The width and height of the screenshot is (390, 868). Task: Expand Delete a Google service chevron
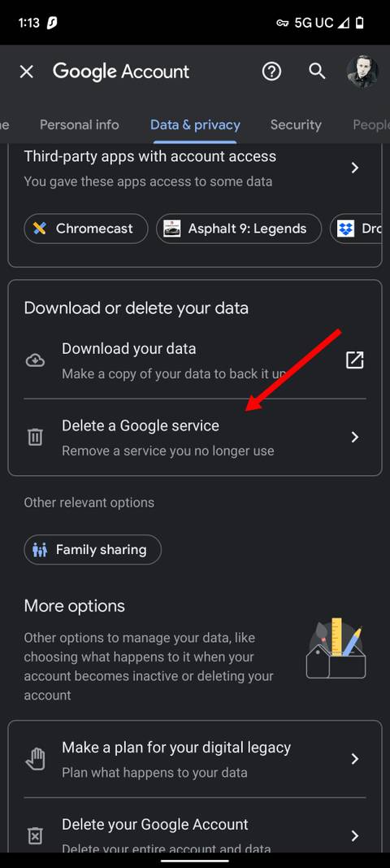pyautogui.click(x=355, y=438)
